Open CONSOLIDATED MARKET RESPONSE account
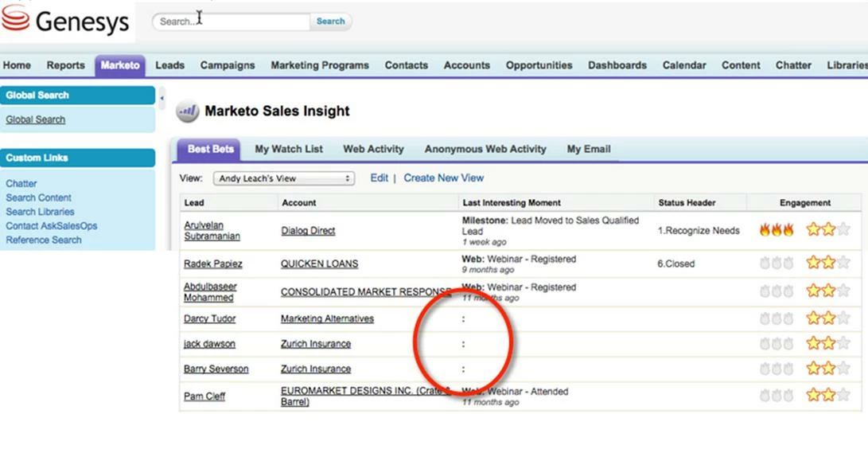 [366, 292]
